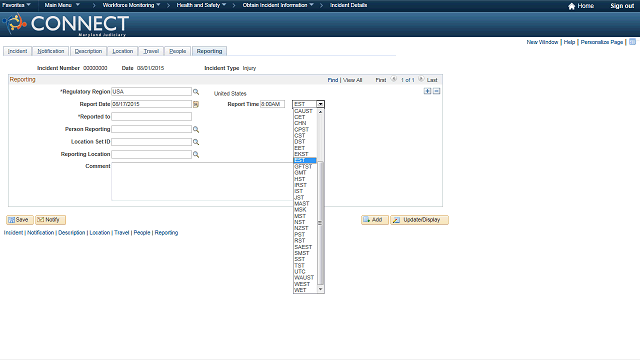Click the CONNECT Maryland Judiciary logo
The height and width of the screenshot is (360, 640).
pos(65,24)
